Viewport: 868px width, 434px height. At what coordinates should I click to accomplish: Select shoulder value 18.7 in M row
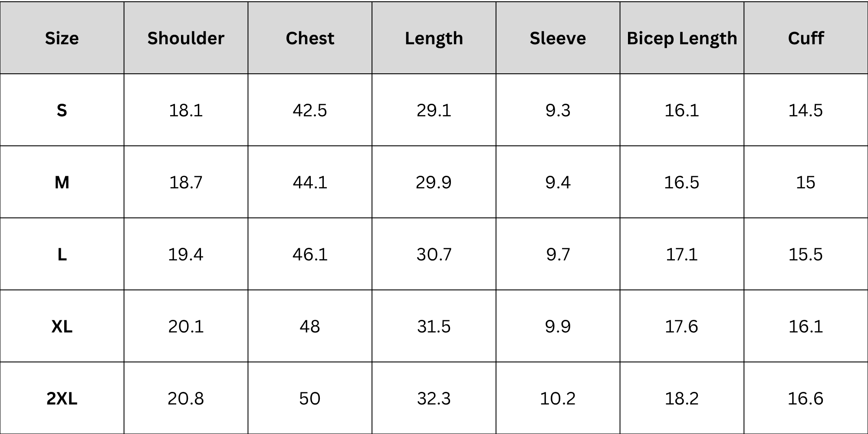pos(186,182)
